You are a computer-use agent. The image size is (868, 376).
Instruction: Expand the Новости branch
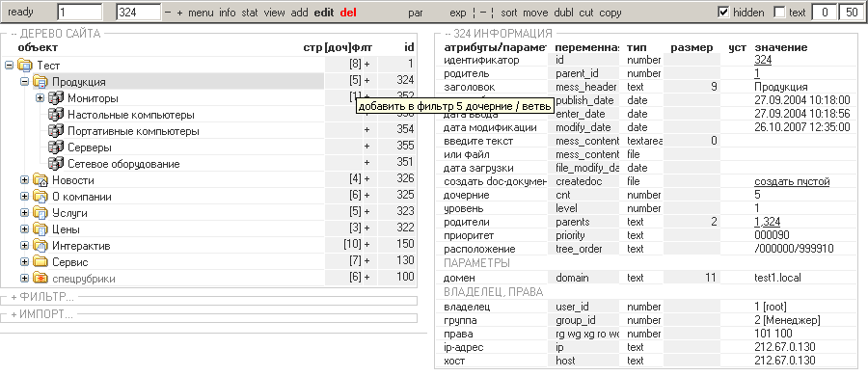point(24,180)
